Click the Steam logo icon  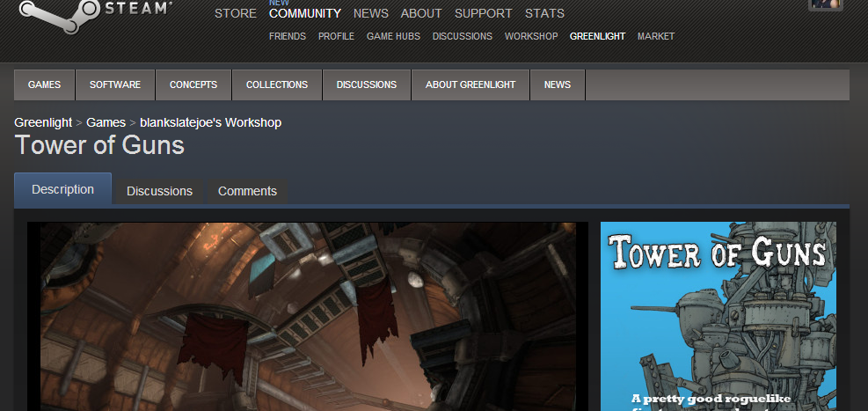pos(59,16)
